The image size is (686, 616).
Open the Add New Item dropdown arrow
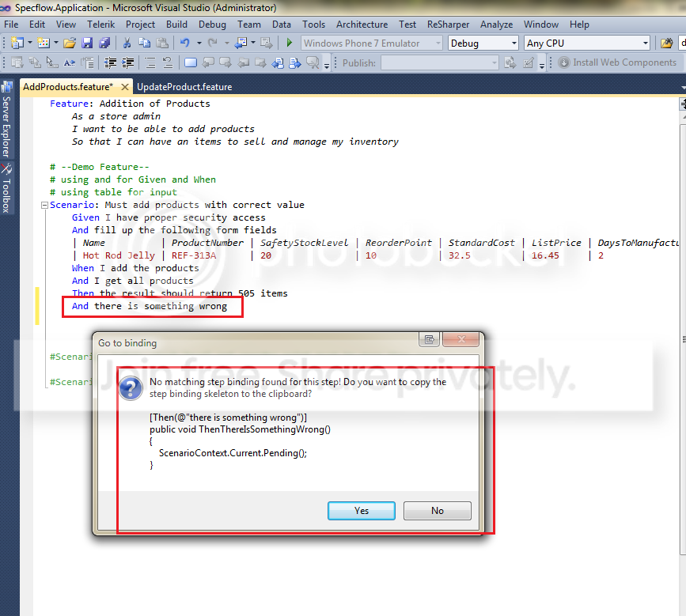coord(56,43)
